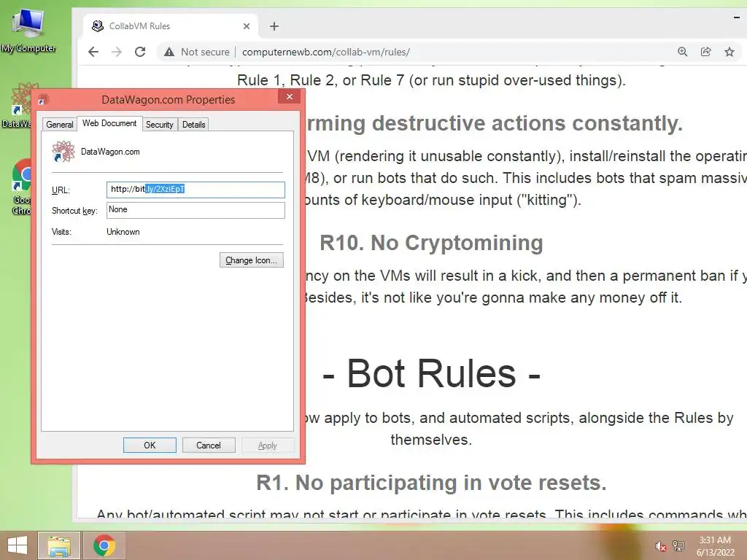Viewport: 747px width, 560px height.
Task: Switch to the Security tab
Action: [160, 124]
